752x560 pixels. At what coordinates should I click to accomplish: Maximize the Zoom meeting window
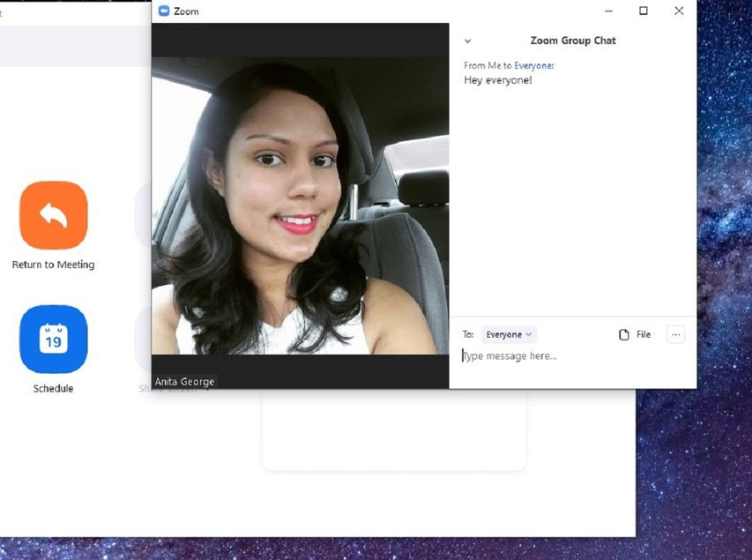click(x=644, y=11)
